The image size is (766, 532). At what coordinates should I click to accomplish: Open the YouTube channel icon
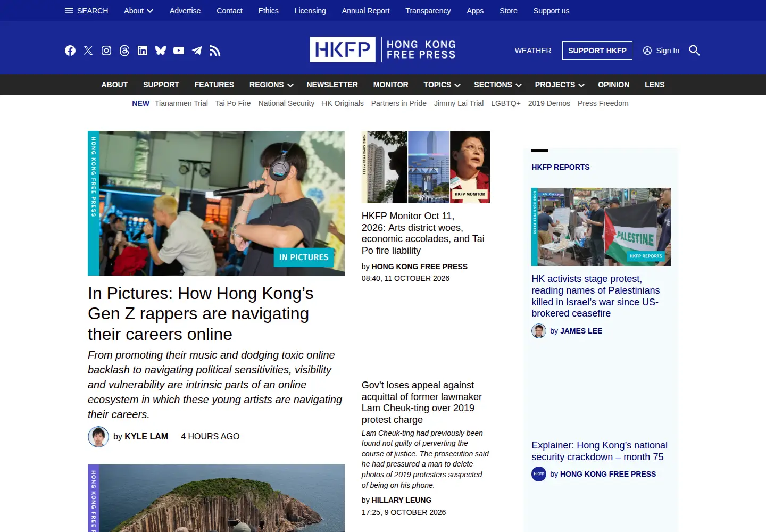point(179,51)
